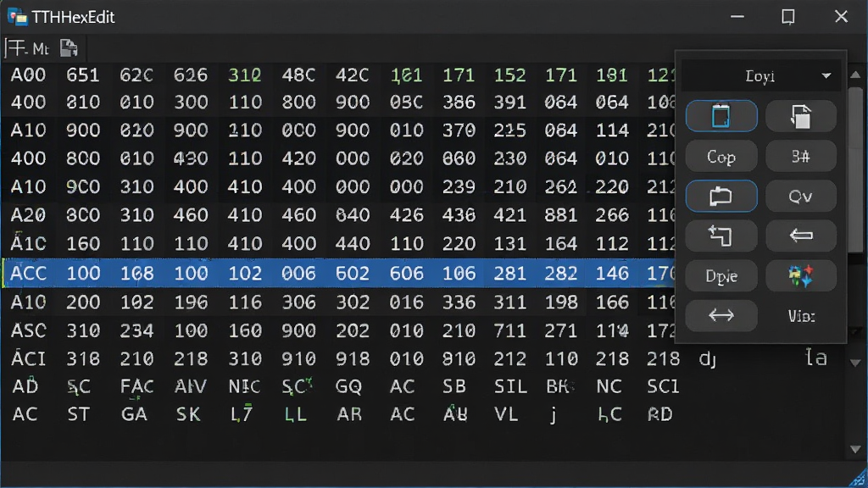Click the double-headed horizontal arrow button

tap(721, 315)
